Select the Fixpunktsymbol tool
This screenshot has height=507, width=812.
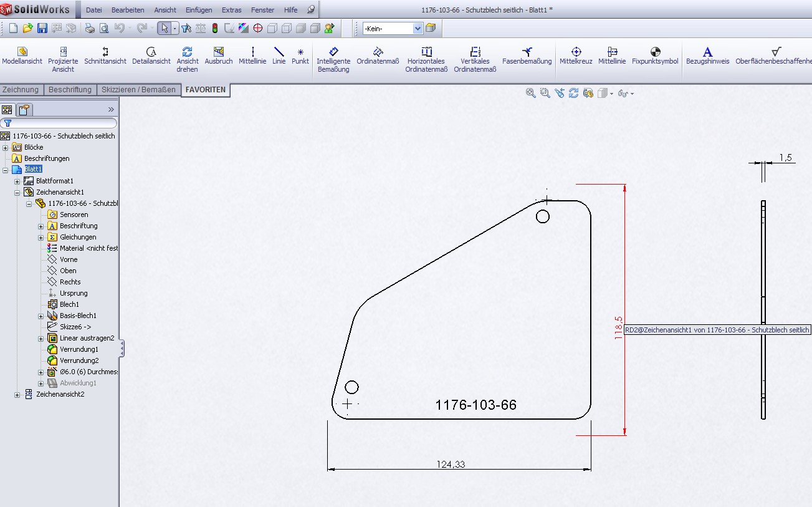pyautogui.click(x=655, y=52)
